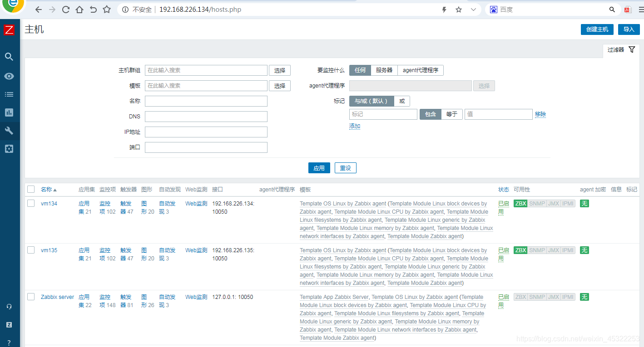644x347 pixels.
Task: Select 等于 tag operator
Action: click(x=452, y=114)
